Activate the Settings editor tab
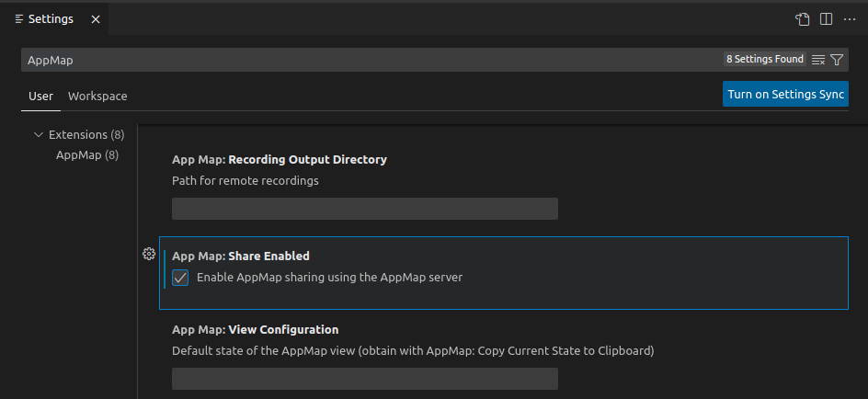Image resolution: width=868 pixels, height=399 pixels. pos(54,19)
